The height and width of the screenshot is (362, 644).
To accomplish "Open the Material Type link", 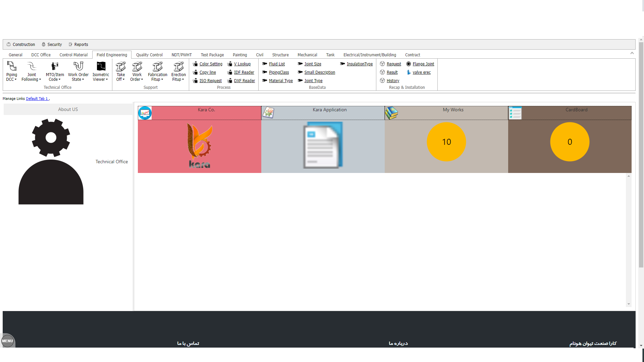I will (x=281, y=81).
